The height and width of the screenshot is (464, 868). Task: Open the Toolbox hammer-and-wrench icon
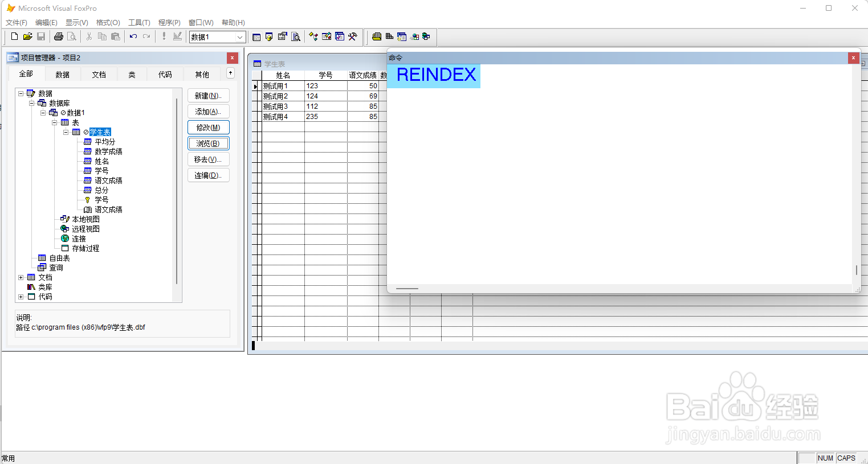click(x=353, y=36)
